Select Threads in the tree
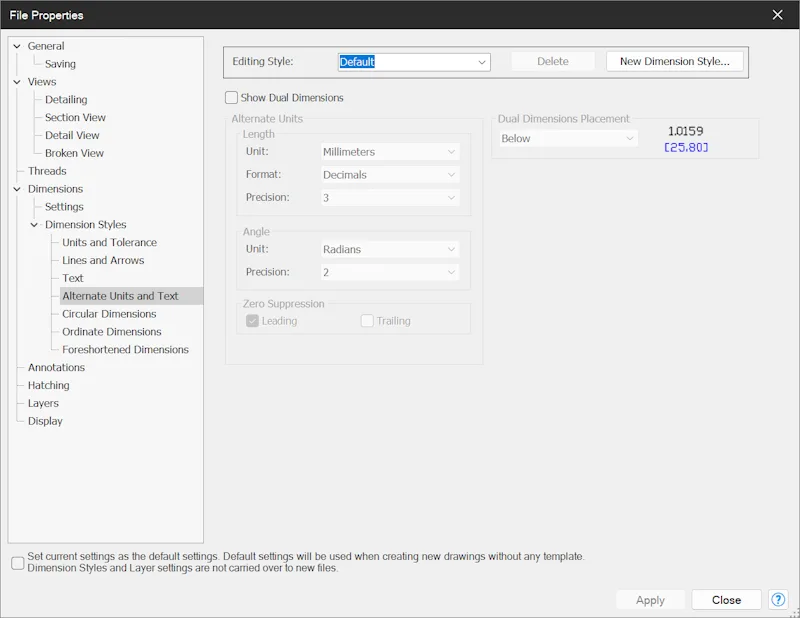This screenshot has width=800, height=618. tap(47, 171)
